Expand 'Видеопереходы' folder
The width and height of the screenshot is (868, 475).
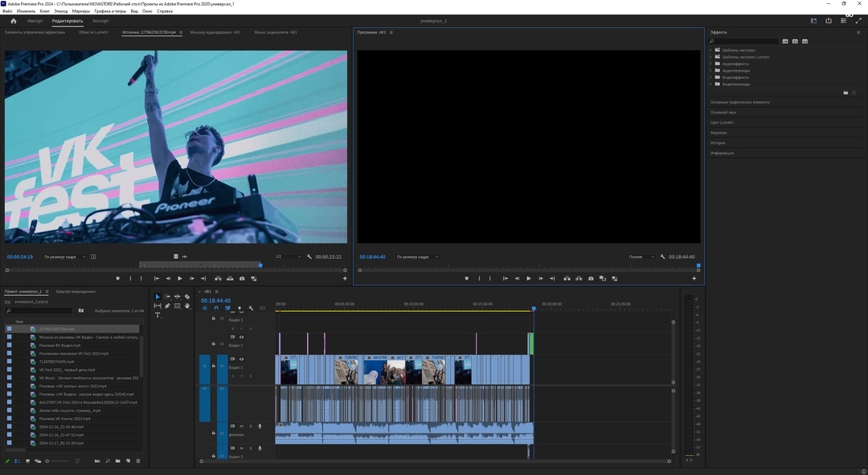coord(710,84)
